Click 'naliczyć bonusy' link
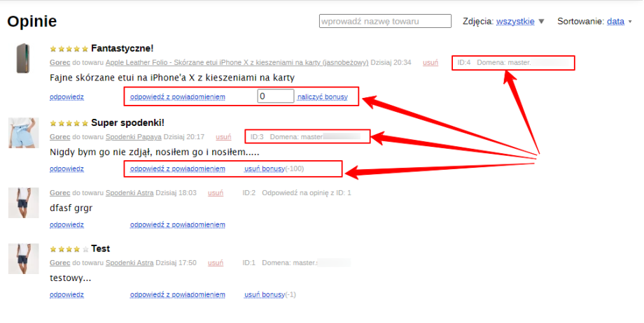The height and width of the screenshot is (323, 644). click(x=322, y=96)
